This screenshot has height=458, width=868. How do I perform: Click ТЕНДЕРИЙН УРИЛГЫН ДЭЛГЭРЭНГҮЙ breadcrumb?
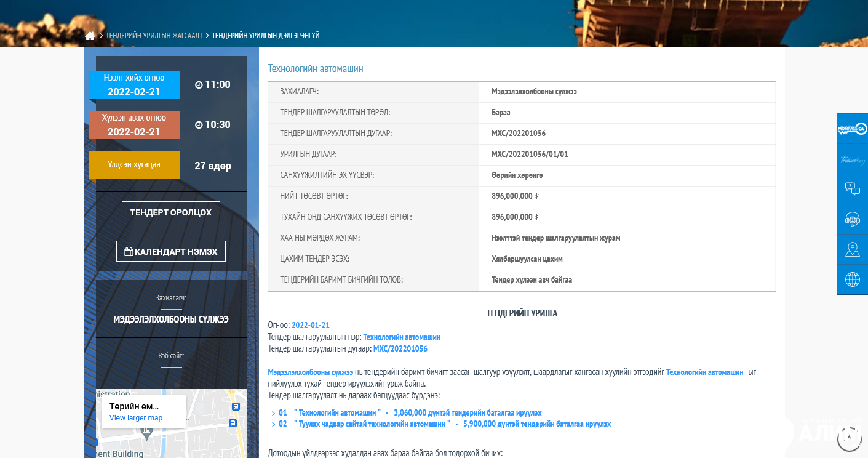266,36
